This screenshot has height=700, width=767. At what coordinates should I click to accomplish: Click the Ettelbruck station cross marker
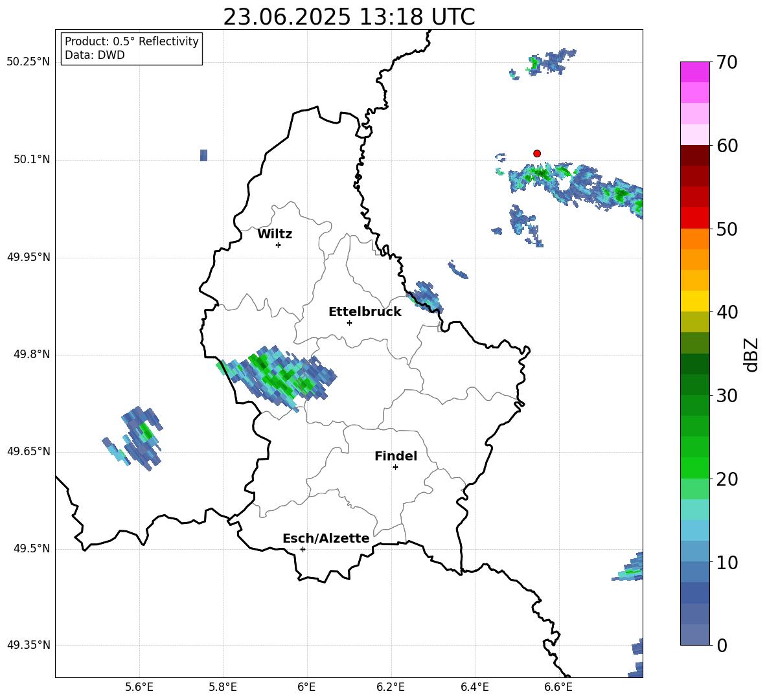(x=349, y=322)
